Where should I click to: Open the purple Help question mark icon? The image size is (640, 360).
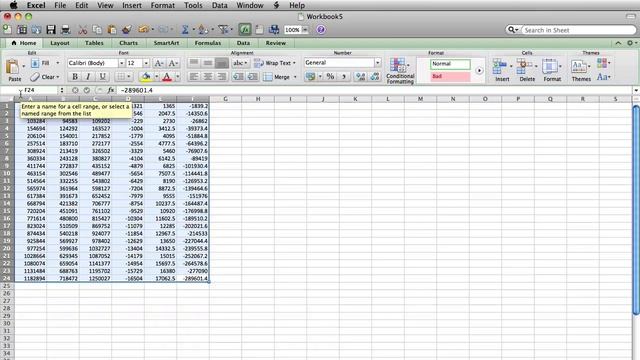click(x=321, y=30)
